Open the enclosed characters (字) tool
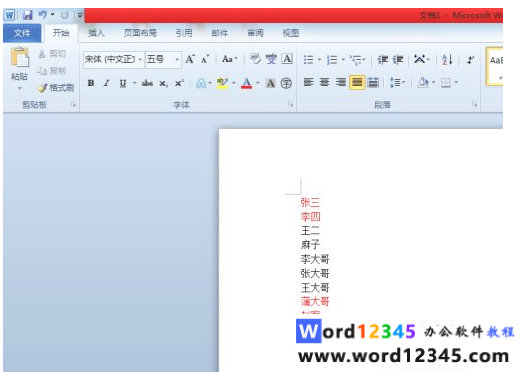519x372 pixels. coord(286,83)
